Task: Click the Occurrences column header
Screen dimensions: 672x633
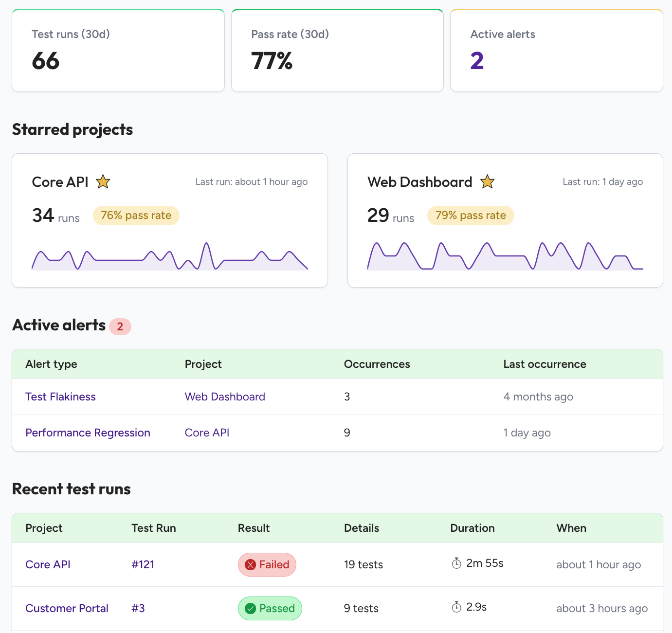Action: 377,364
